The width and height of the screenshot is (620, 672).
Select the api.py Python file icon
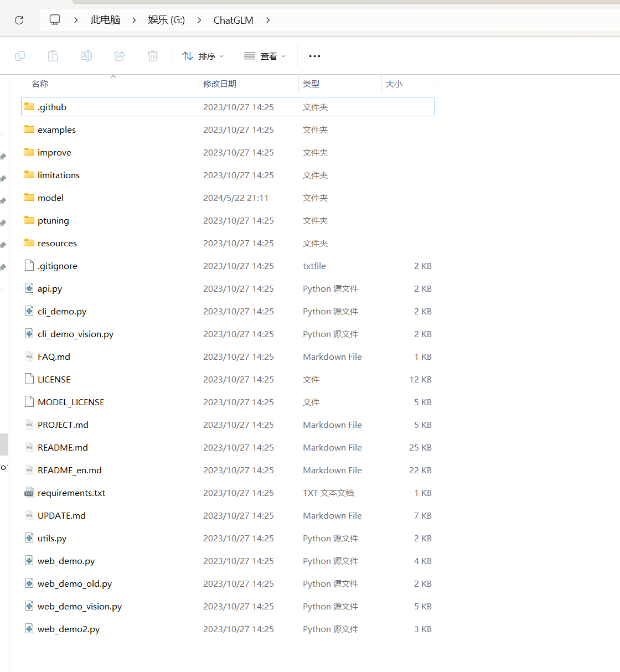click(x=29, y=288)
